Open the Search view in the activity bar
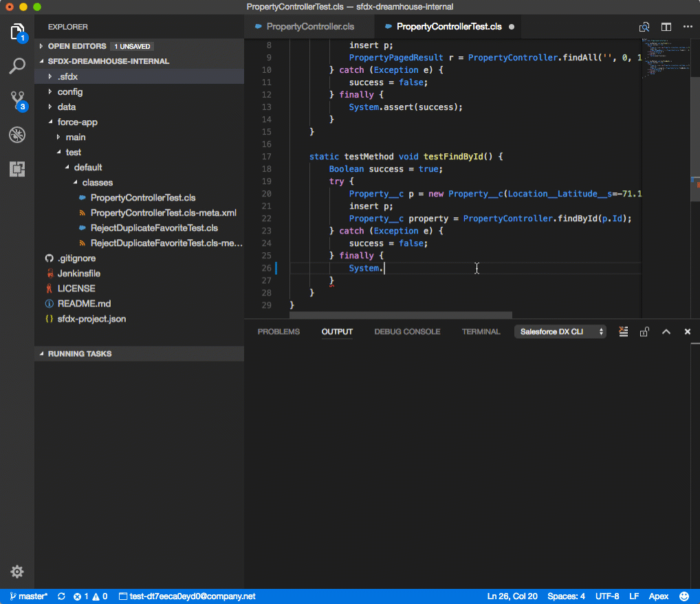 (x=17, y=66)
